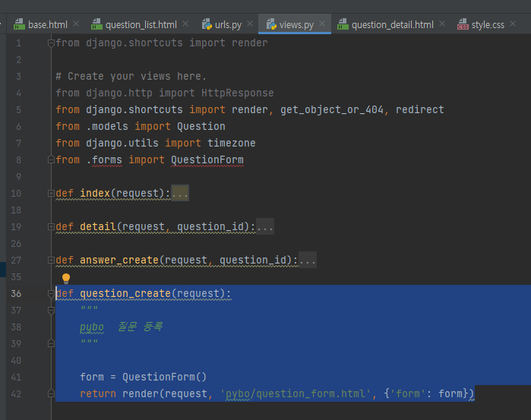The width and height of the screenshot is (531, 420).
Task: Click timezone on line 7
Action: click(232, 144)
